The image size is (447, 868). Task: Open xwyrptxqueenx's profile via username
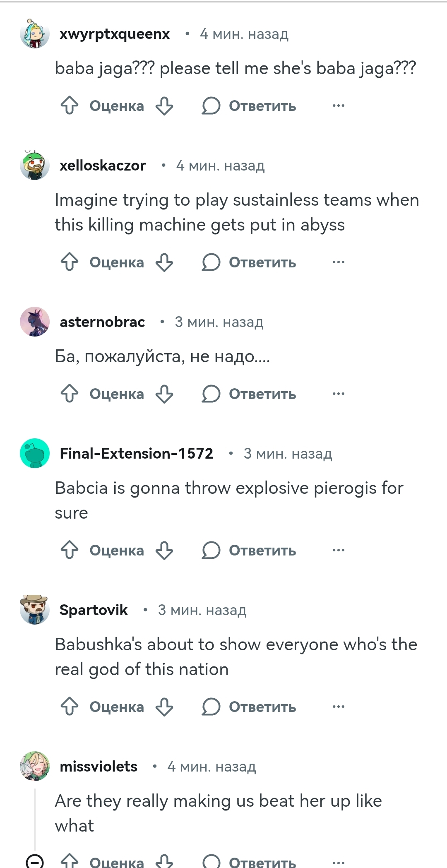[x=115, y=34]
